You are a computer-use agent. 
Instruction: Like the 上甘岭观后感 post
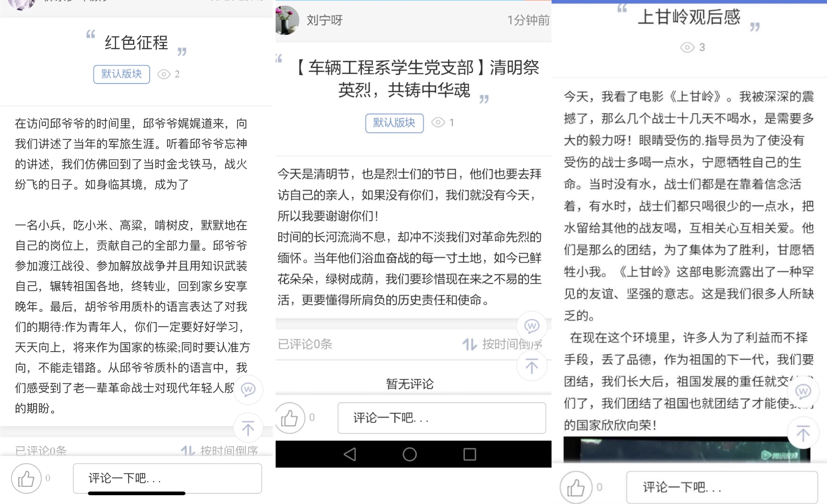[576, 487]
